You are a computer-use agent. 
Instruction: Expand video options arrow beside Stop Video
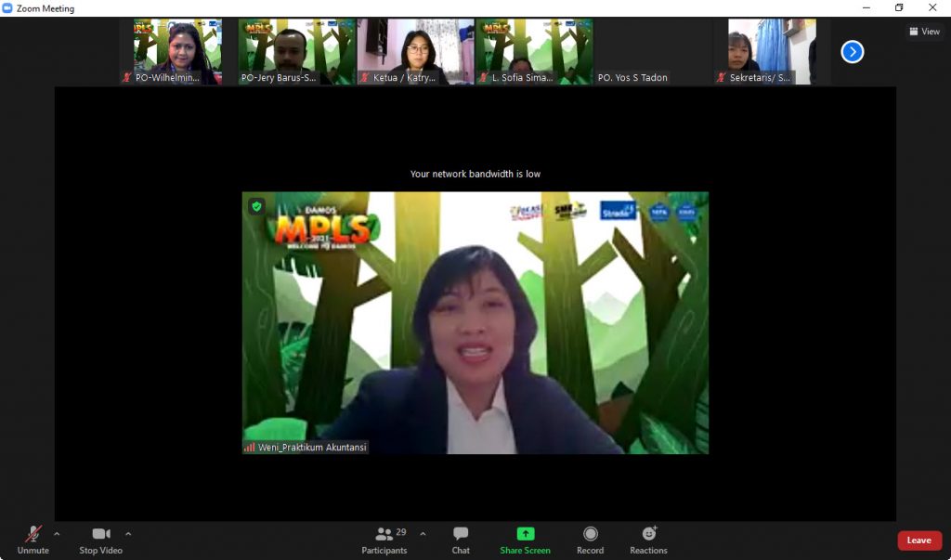[128, 534]
